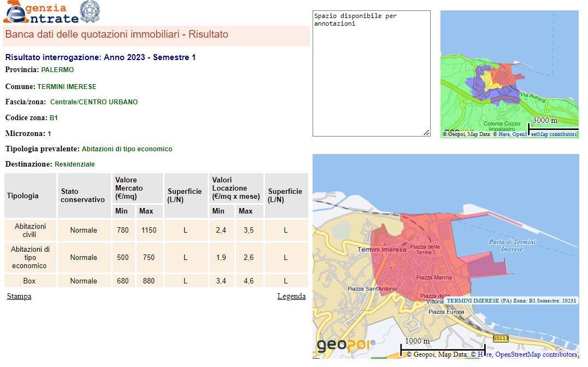Open the Here link on small map
Image resolution: width=588 pixels, height=367 pixels.
(504, 134)
